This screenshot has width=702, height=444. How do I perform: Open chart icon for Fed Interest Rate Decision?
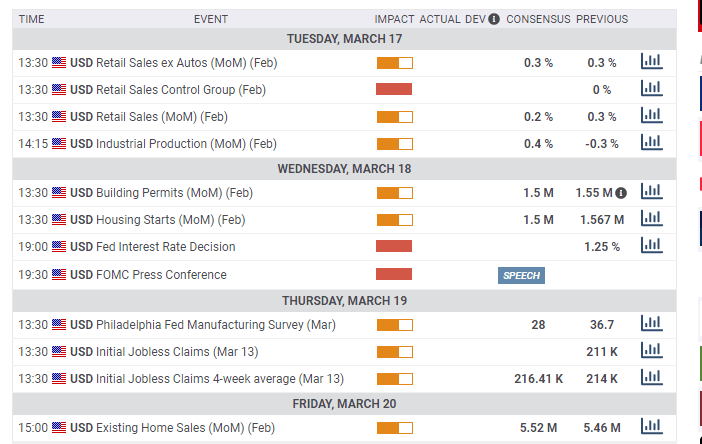(x=651, y=246)
